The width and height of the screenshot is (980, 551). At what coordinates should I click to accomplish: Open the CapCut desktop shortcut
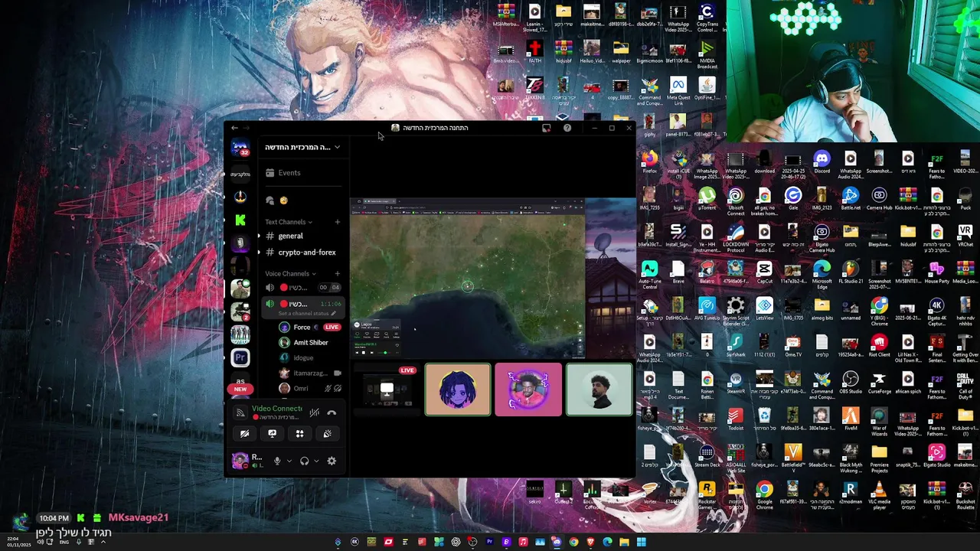[764, 272]
